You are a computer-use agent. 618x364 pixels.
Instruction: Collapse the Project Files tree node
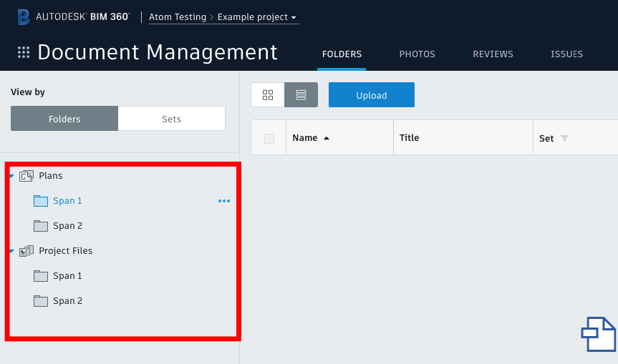(x=12, y=251)
